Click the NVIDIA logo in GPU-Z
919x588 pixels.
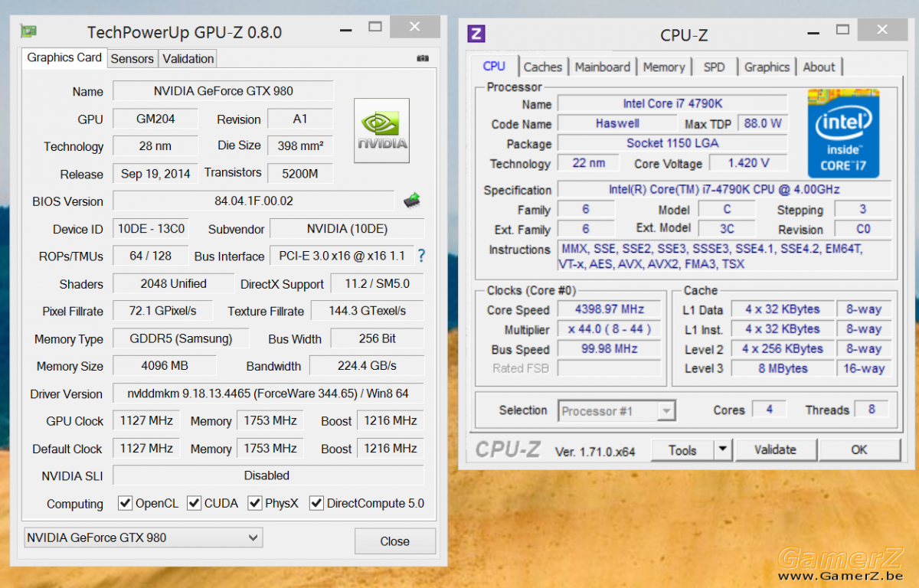coord(381,130)
